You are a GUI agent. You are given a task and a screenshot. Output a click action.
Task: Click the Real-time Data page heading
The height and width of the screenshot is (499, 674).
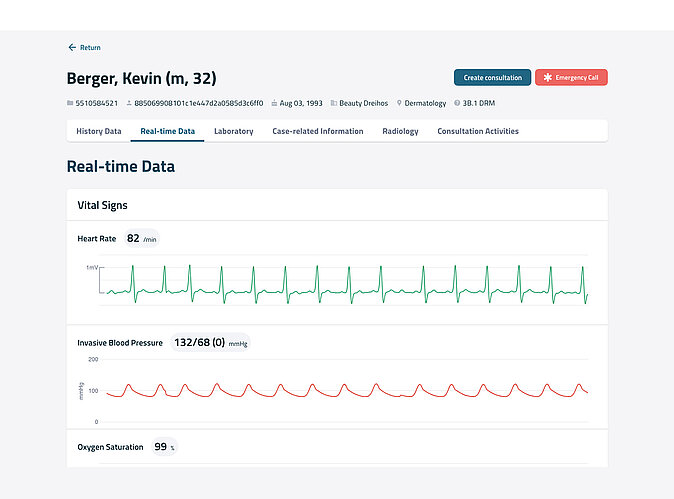(x=121, y=166)
